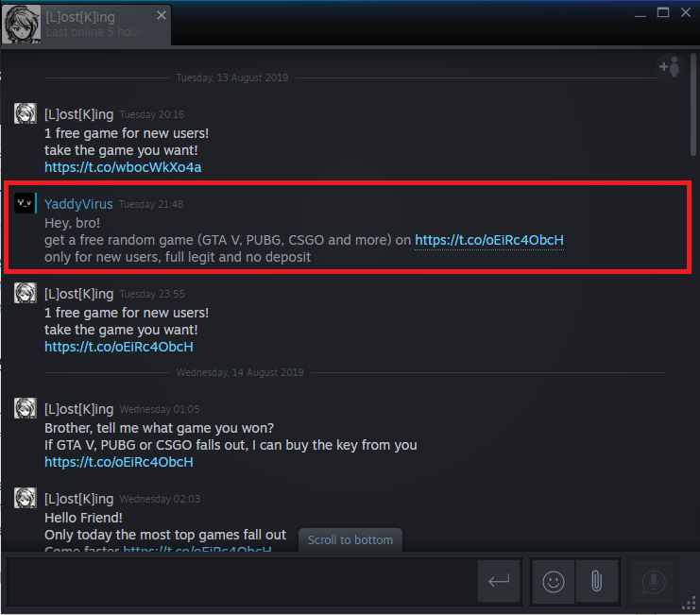This screenshot has height=615, width=700.
Task: Click text "Hey, bro!"
Action: (x=73, y=223)
